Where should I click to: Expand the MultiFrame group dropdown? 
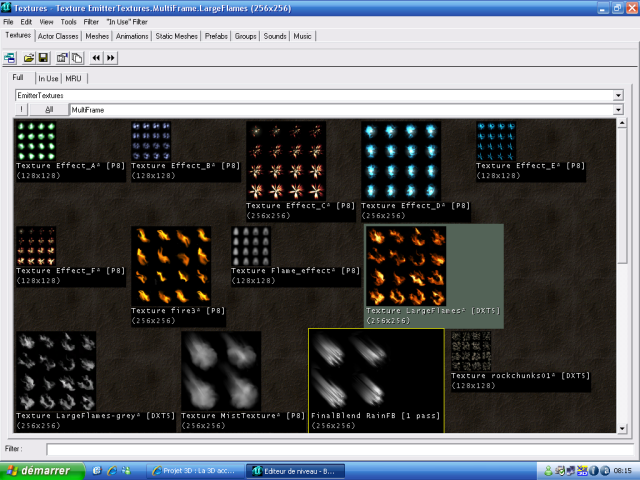[x=618, y=110]
